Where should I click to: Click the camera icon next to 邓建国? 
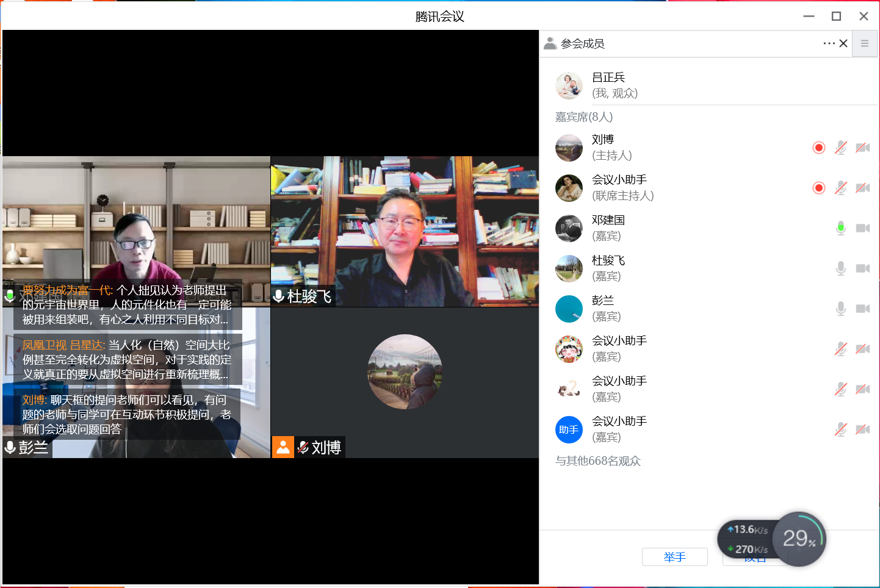pyautogui.click(x=862, y=228)
